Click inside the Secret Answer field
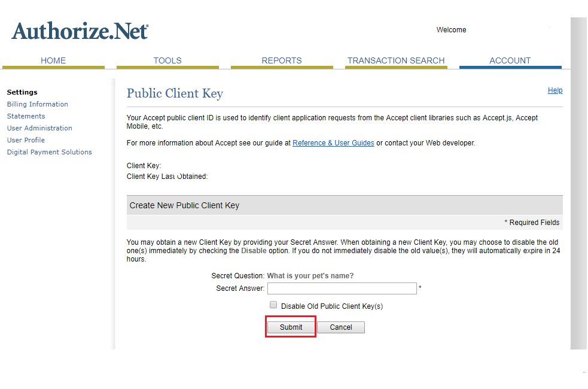The image size is (588, 389). click(342, 288)
